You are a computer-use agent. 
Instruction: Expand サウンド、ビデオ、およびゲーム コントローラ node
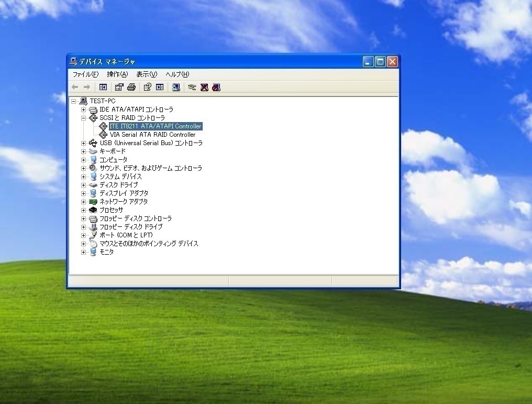pyautogui.click(x=83, y=168)
